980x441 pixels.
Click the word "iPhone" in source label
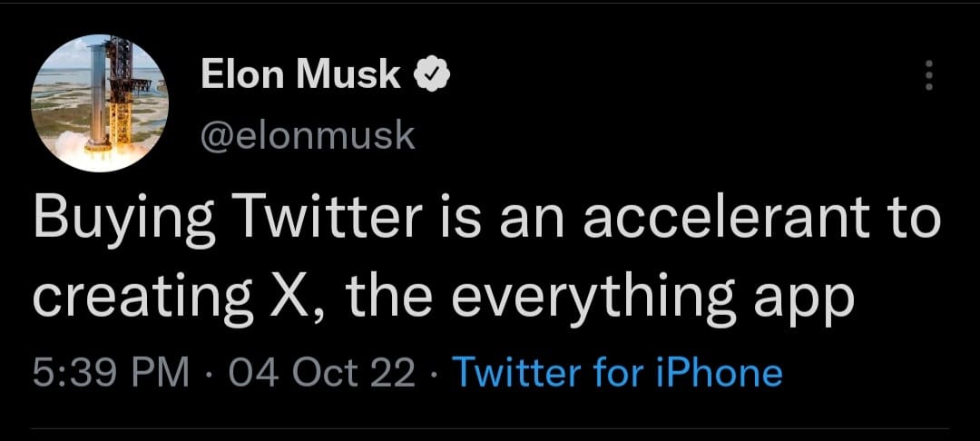(x=715, y=373)
